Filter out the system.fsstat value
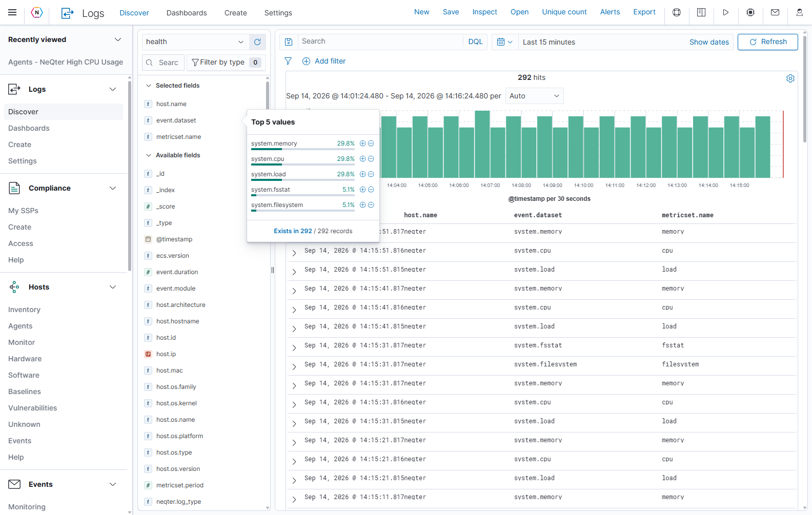 [371, 190]
